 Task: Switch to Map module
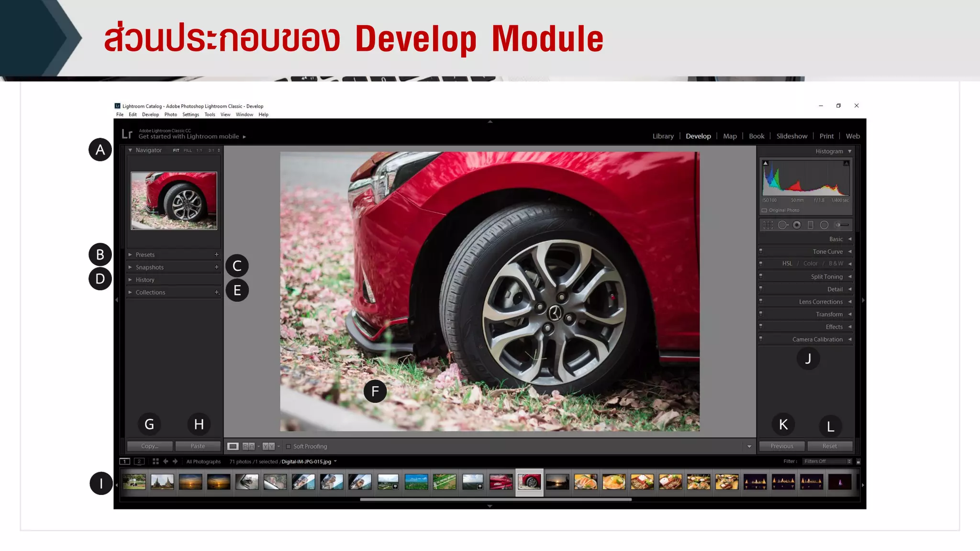coord(730,136)
